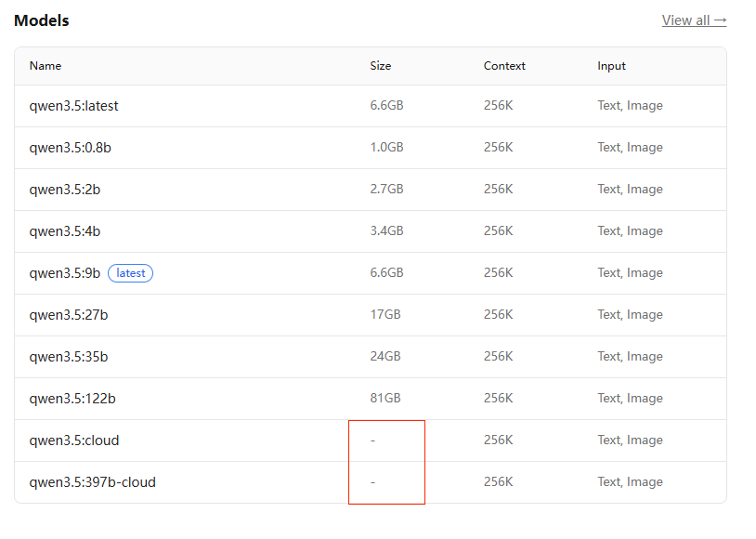Click 256K context in qwen3.5:9b row

[498, 272]
